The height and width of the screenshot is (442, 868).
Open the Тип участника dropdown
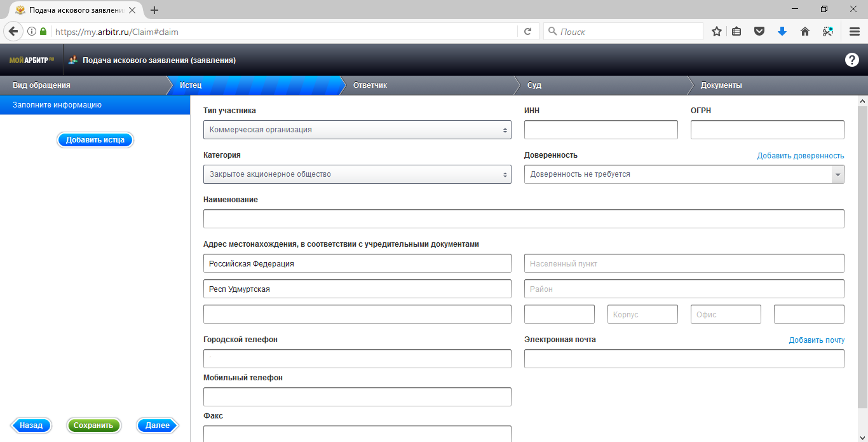pyautogui.click(x=357, y=130)
